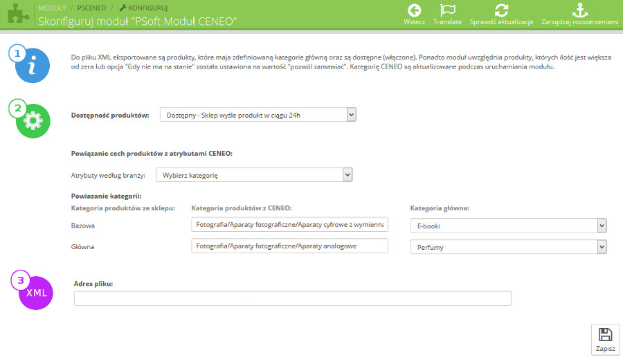This screenshot has width=623, height=364.
Task: Focus the Adres pliku input field
Action: 292,298
